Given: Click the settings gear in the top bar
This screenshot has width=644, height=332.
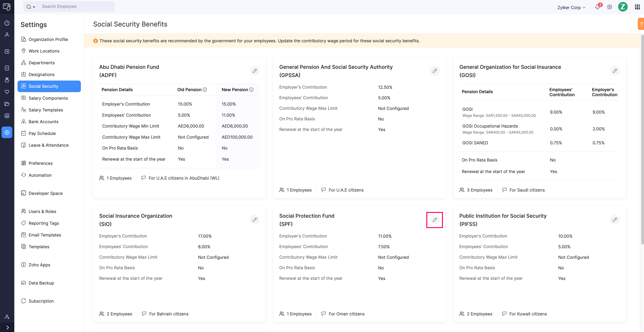Looking at the screenshot, I should 610,7.
